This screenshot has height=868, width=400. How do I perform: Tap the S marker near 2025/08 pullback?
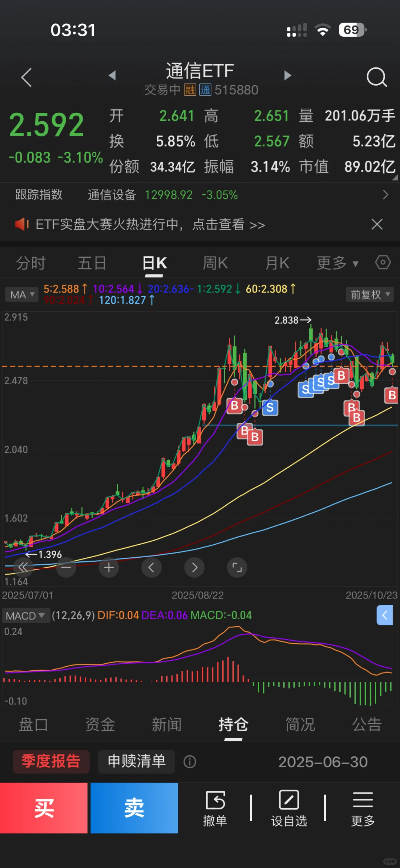pos(270,407)
